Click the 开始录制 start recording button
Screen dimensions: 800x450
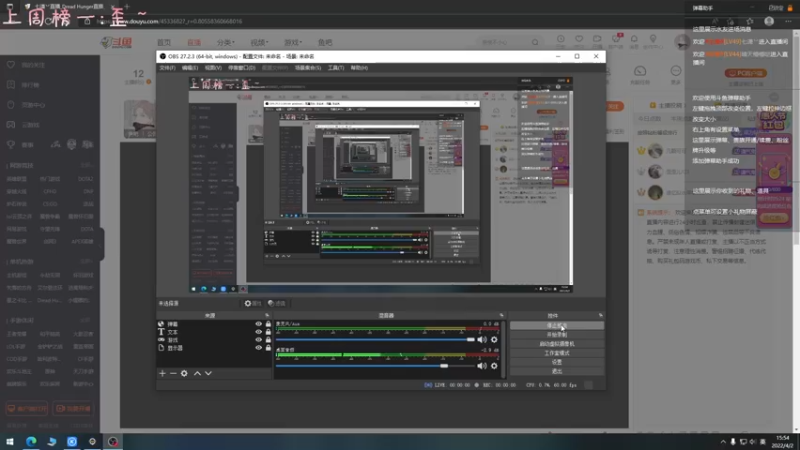tap(557, 335)
